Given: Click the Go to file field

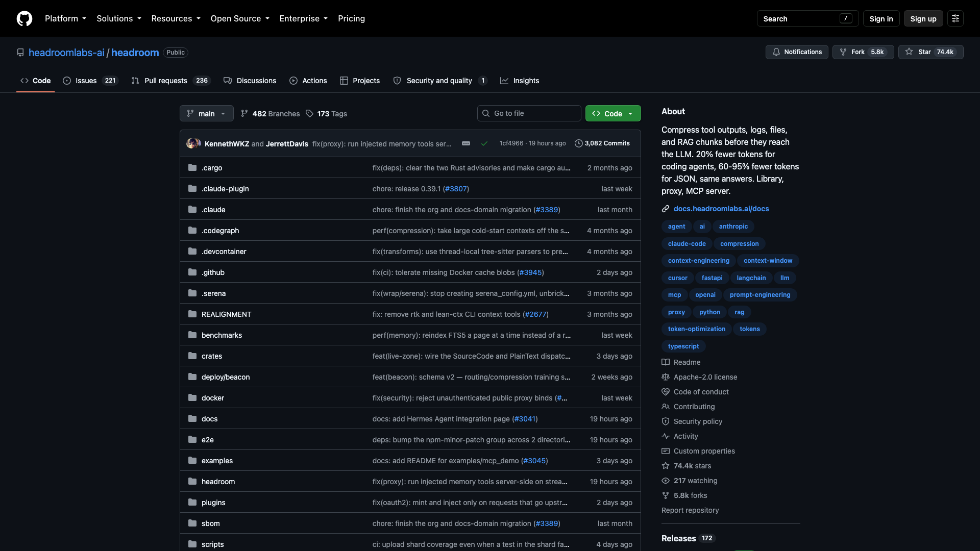Looking at the screenshot, I should (x=529, y=113).
